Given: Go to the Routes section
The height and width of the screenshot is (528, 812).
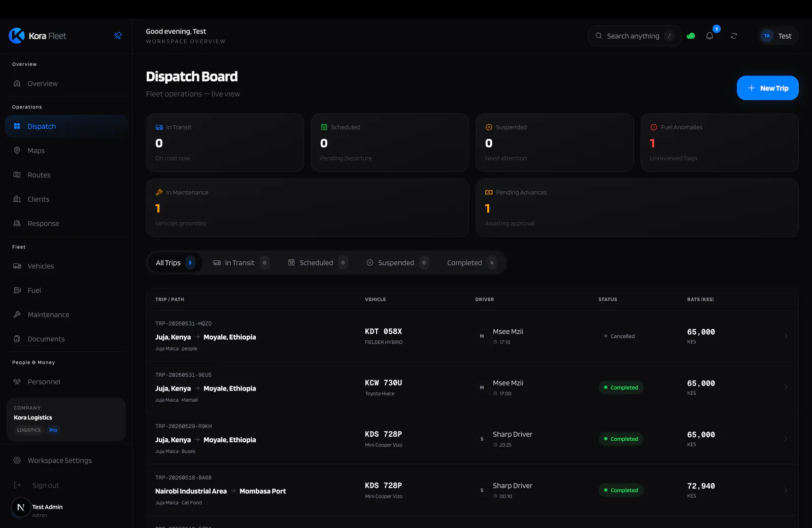Looking at the screenshot, I should (x=66, y=175).
